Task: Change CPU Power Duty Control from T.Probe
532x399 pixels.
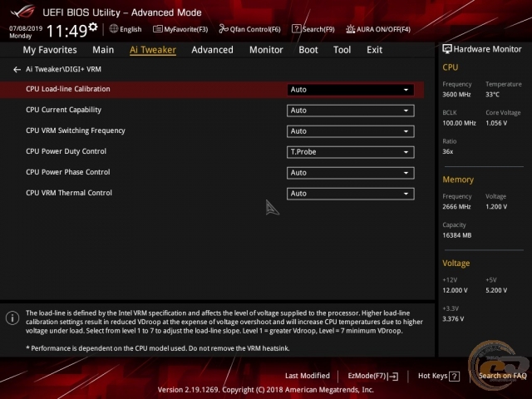Action: [x=351, y=152]
